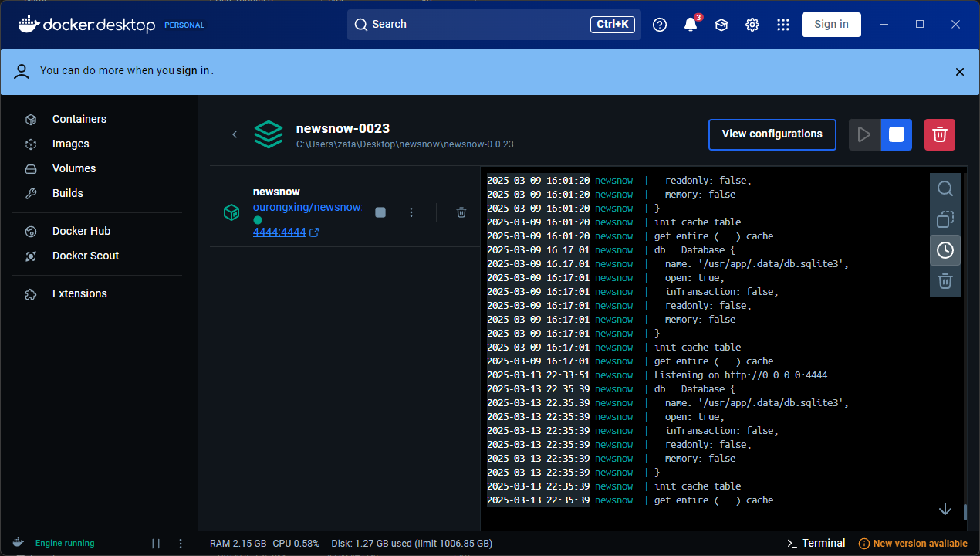980x556 pixels.
Task: Delete the newsnow container trash icon
Action: (461, 212)
